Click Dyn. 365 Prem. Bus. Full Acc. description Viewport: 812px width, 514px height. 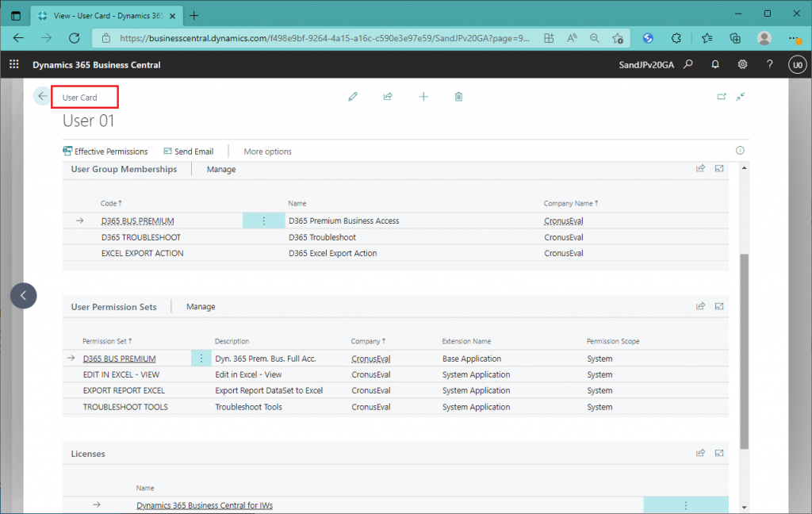(265, 359)
